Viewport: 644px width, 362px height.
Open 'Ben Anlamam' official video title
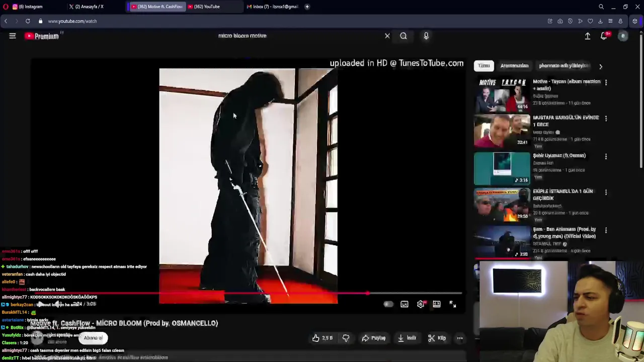tap(564, 233)
